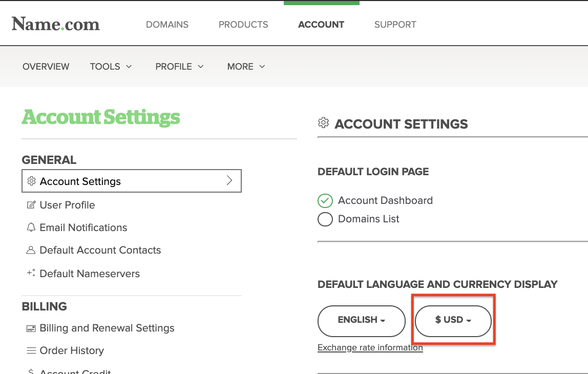588x374 pixels.
Task: Click the chevron arrow in Account Settings item
Action: [229, 180]
